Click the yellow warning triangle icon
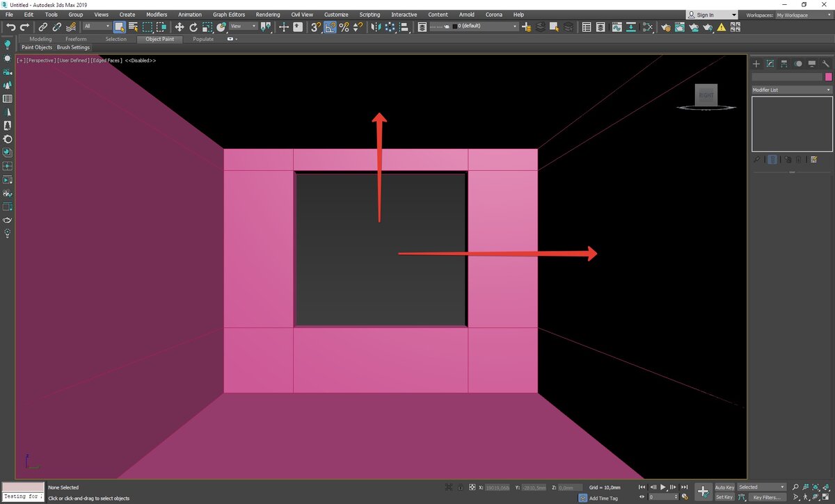 [722, 27]
